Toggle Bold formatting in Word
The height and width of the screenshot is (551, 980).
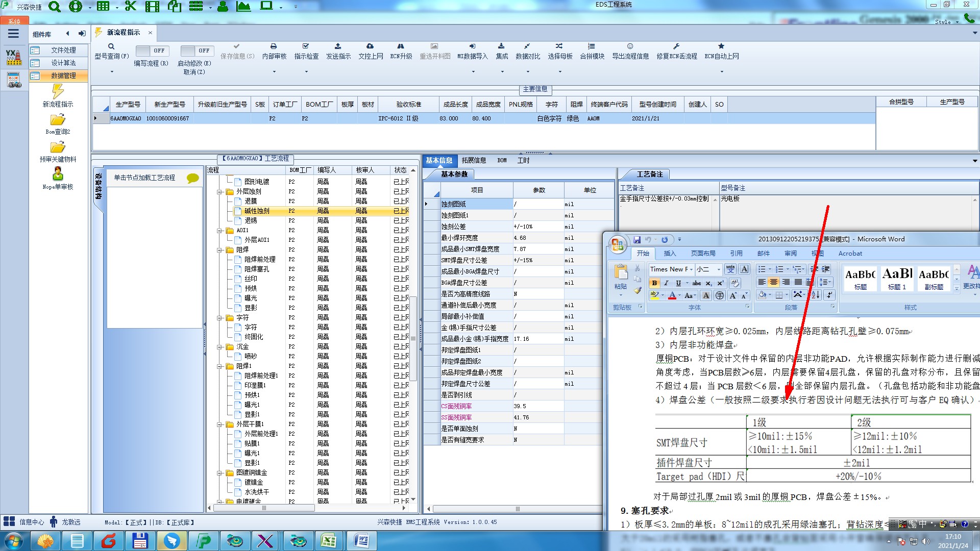coord(654,283)
